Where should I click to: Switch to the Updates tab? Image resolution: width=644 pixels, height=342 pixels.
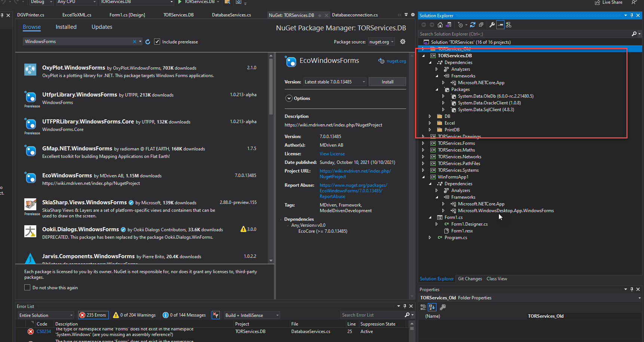[102, 27]
